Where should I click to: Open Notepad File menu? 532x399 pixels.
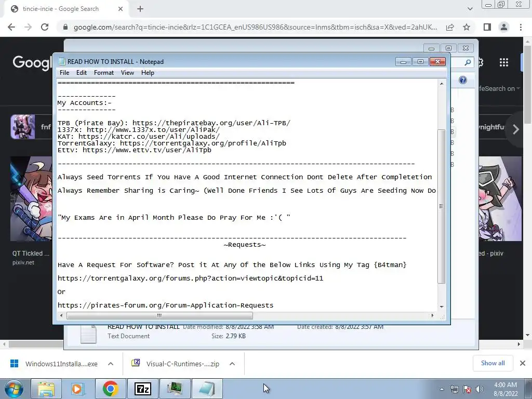(x=64, y=73)
